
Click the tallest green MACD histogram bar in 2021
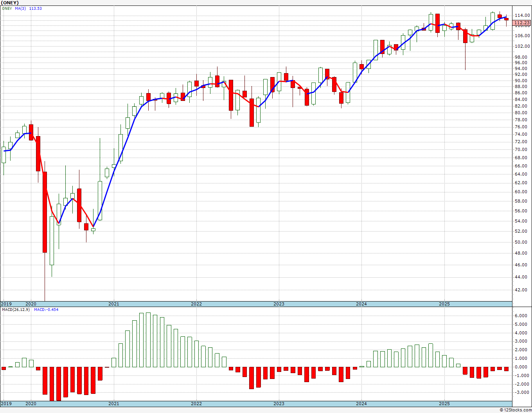(x=148, y=340)
